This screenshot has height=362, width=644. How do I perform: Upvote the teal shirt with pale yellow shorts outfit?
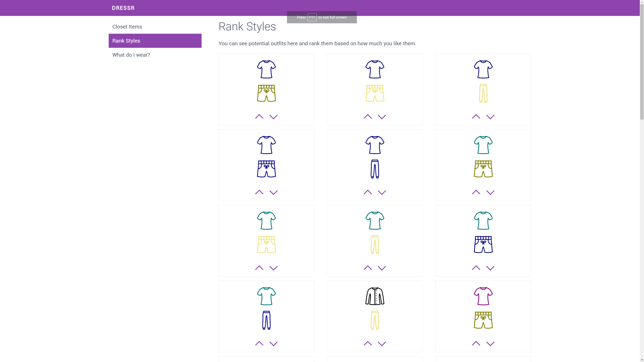pos(259,268)
